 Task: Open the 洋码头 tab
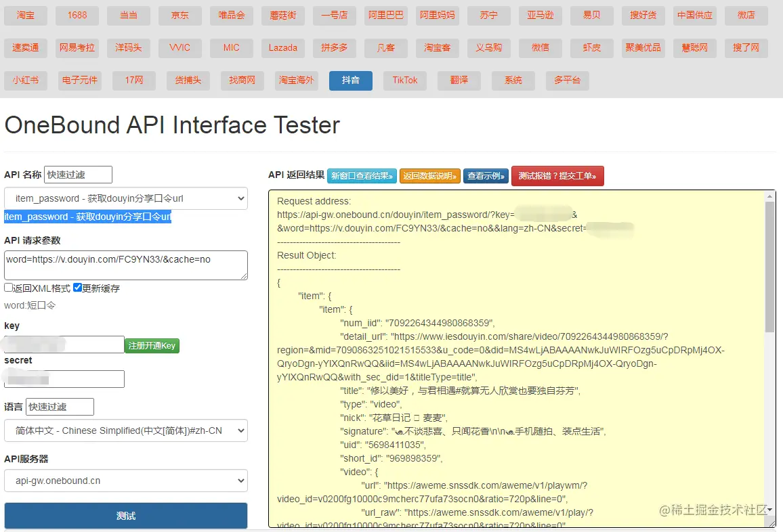(128, 48)
